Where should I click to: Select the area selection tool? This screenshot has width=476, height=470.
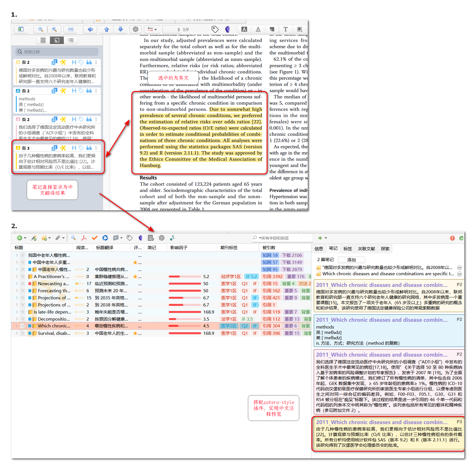point(300,29)
